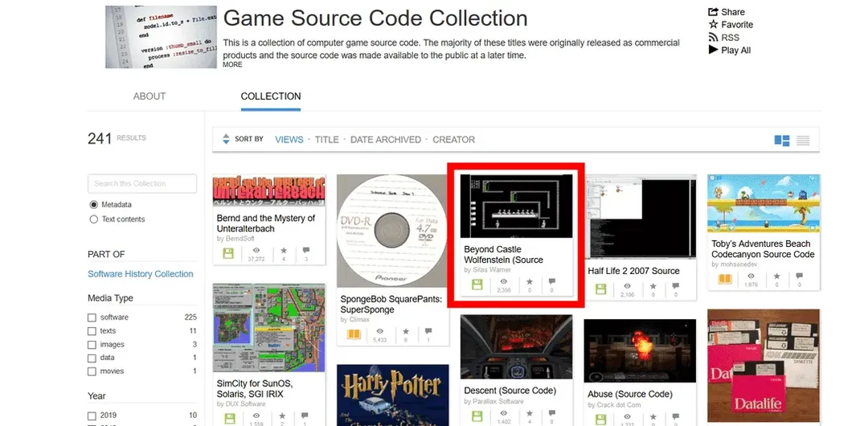Click the Play All icon
The width and height of the screenshot is (868, 426).
(x=713, y=50)
